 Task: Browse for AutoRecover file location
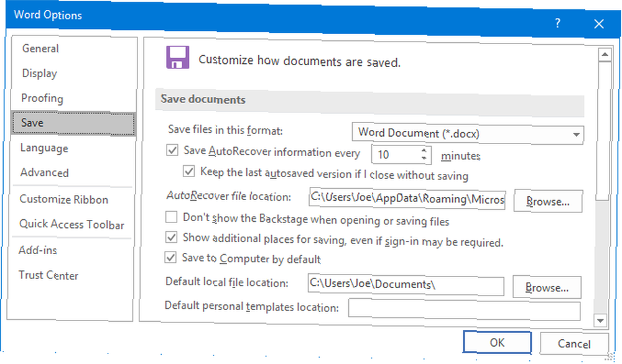[x=548, y=201]
